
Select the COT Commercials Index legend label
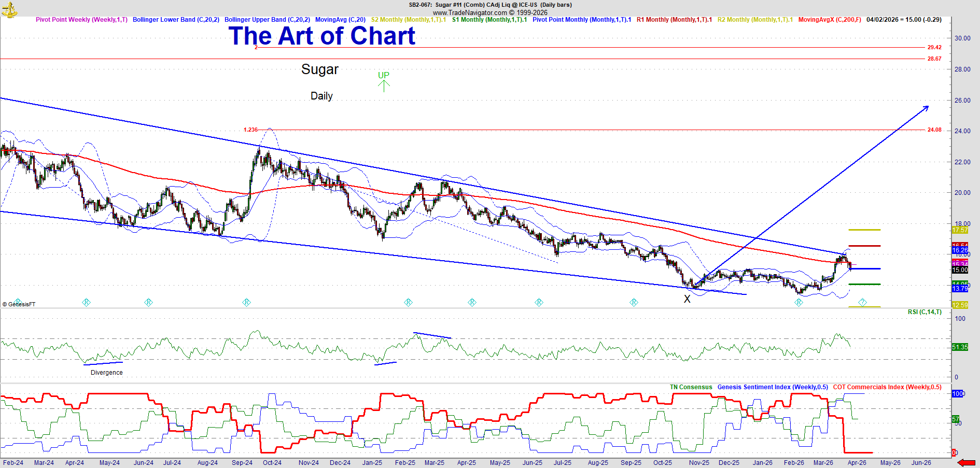(887, 387)
